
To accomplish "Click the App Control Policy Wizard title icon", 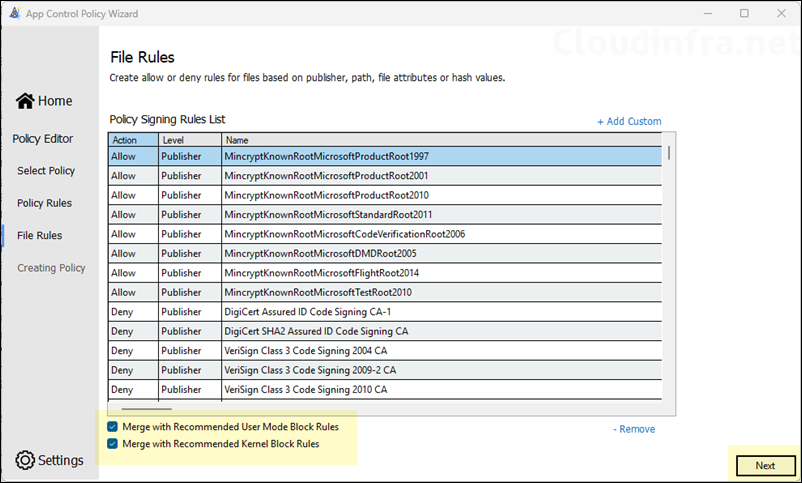I will click(x=12, y=13).
